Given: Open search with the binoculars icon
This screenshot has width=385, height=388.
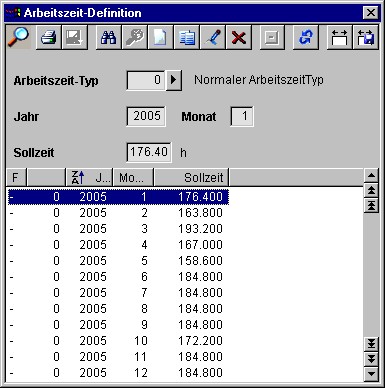Looking at the screenshot, I should tap(108, 37).
